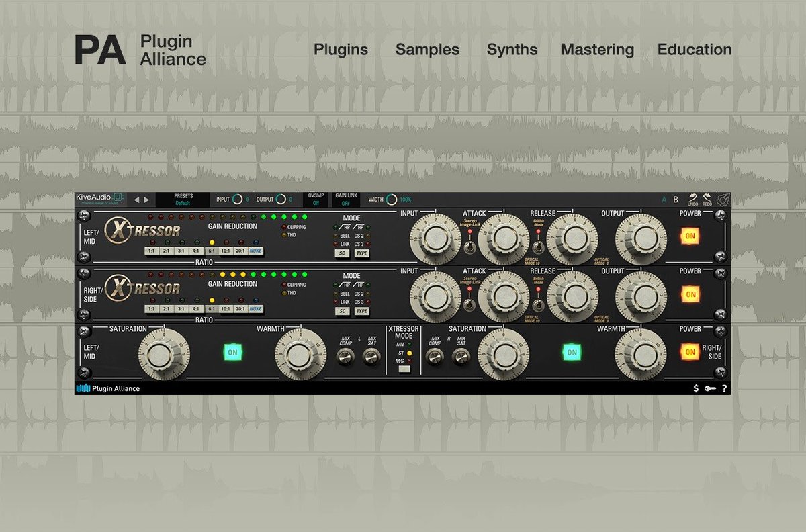Toggle Left/Mid saturation green ON button
This screenshot has height=532, width=806.
pyautogui.click(x=233, y=352)
